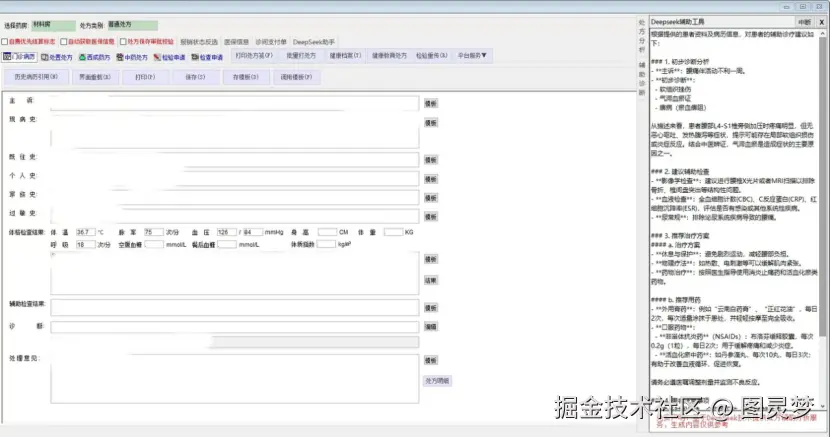Click into the 主诉 input field
Viewport: 830px width, 437px height.
pyautogui.click(x=234, y=103)
